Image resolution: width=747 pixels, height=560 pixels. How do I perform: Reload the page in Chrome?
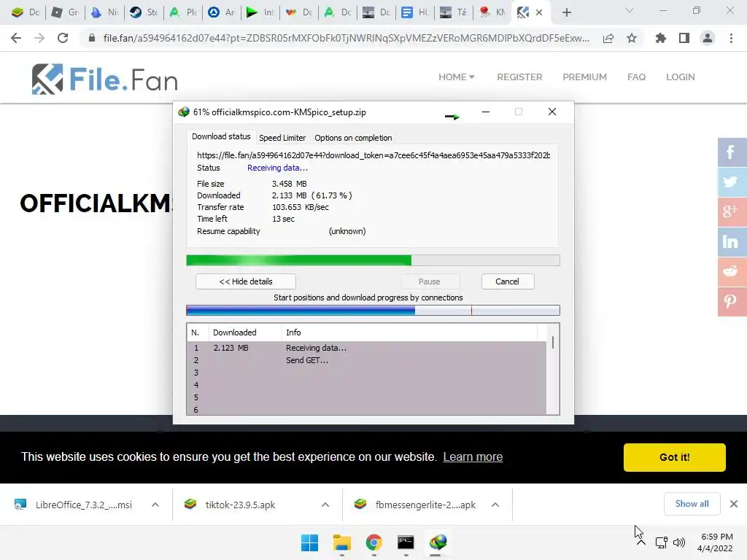(63, 38)
